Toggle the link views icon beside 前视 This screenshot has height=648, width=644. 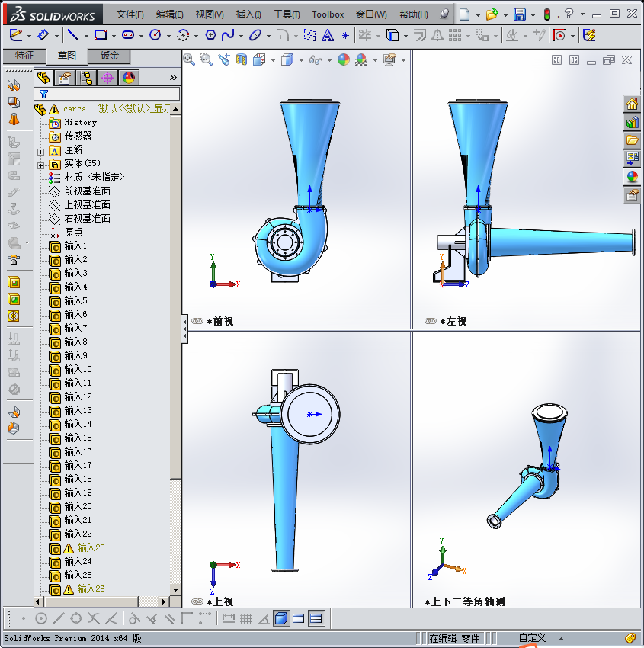point(197,321)
